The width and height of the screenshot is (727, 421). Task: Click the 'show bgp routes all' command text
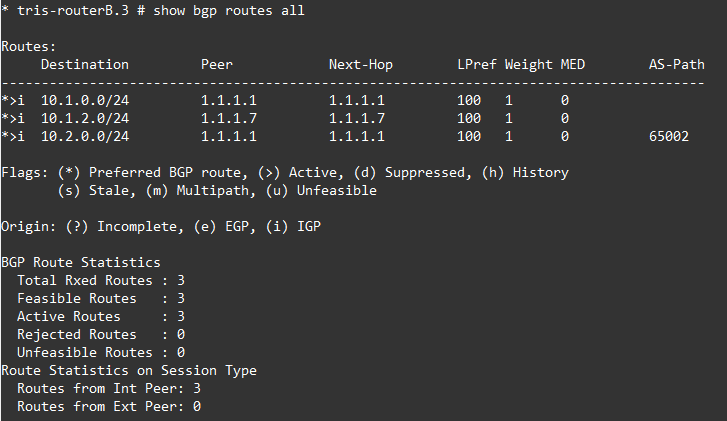pos(229,11)
